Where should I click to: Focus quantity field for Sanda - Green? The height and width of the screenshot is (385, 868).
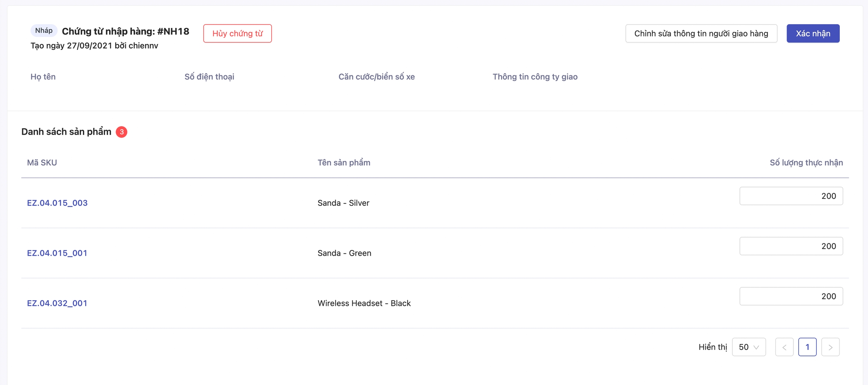[x=791, y=246]
